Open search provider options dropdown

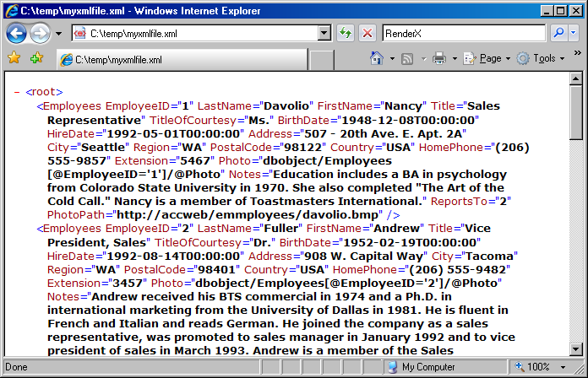pos(574,33)
